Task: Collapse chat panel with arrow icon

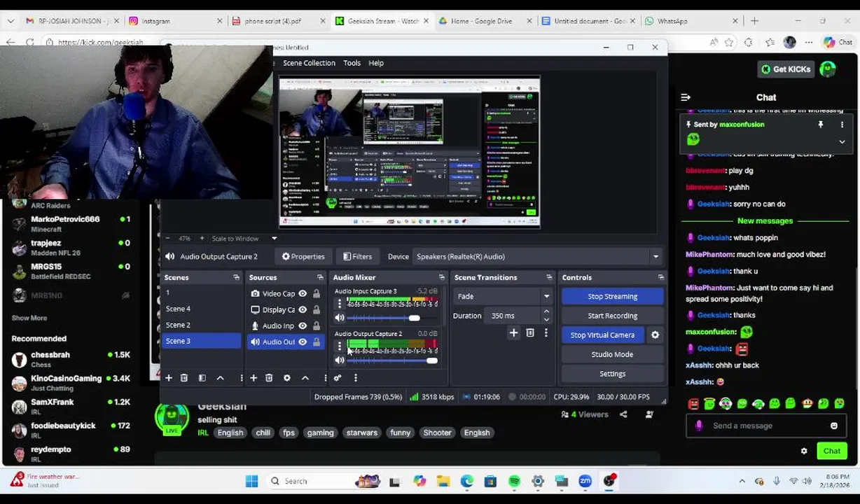Action: pyautogui.click(x=686, y=97)
